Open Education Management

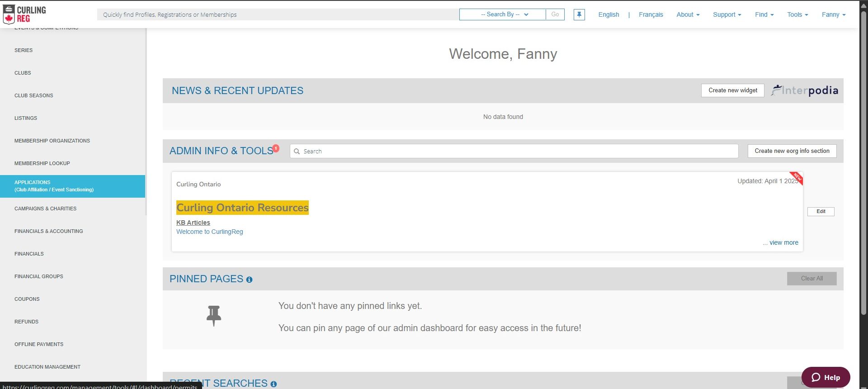[72, 367]
